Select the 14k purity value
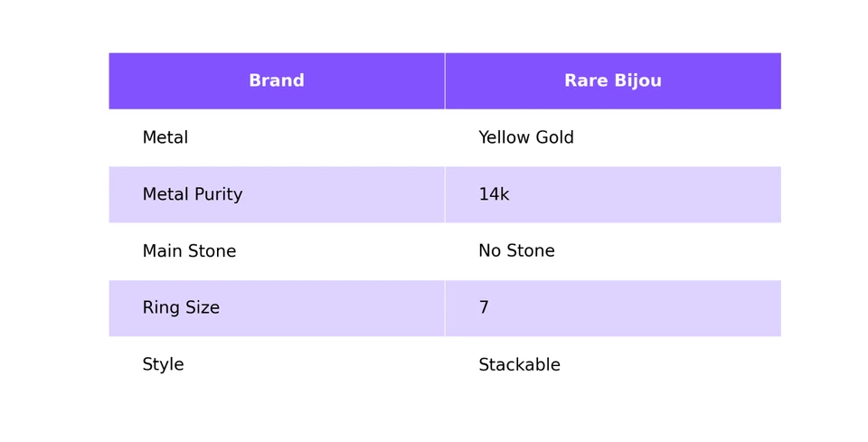Viewport: 868px width, 442px height. click(494, 195)
